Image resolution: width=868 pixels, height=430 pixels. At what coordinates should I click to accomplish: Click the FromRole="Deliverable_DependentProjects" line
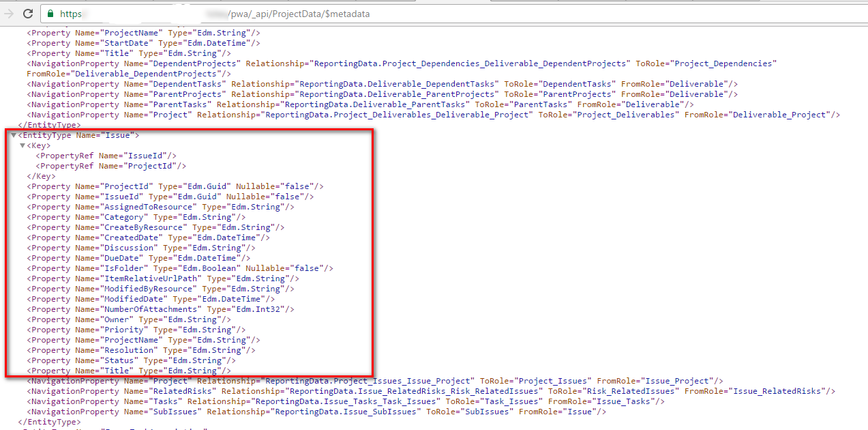[x=129, y=74]
